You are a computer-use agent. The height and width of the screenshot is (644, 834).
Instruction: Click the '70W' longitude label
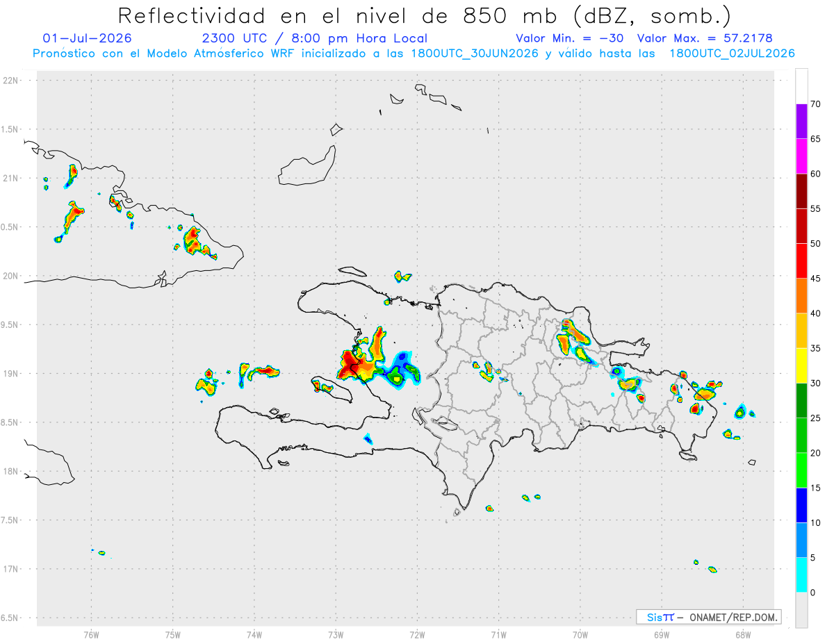(580, 634)
